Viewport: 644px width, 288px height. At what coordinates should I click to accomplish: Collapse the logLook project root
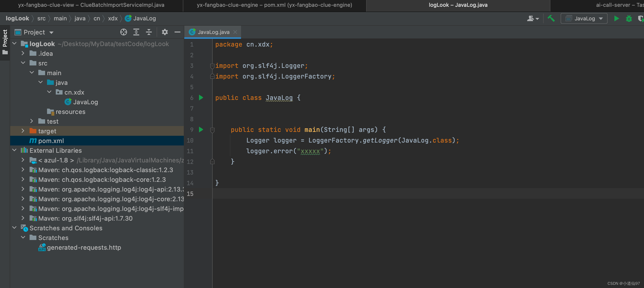point(15,43)
